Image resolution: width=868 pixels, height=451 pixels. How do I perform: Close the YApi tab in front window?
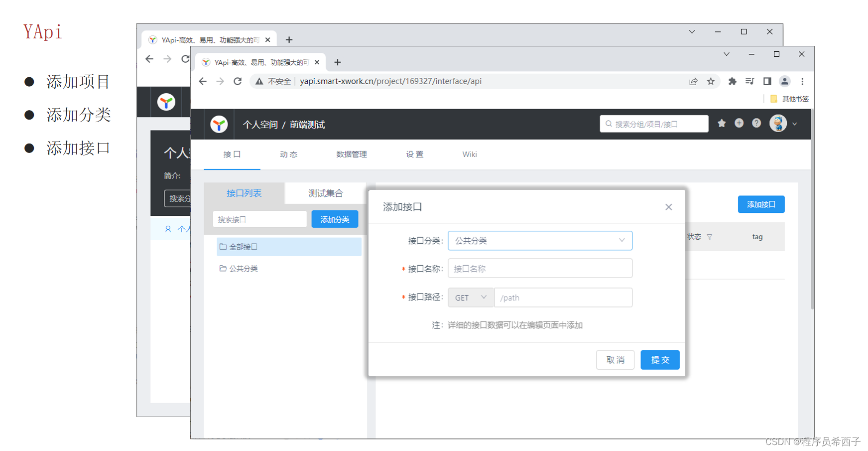tap(317, 62)
